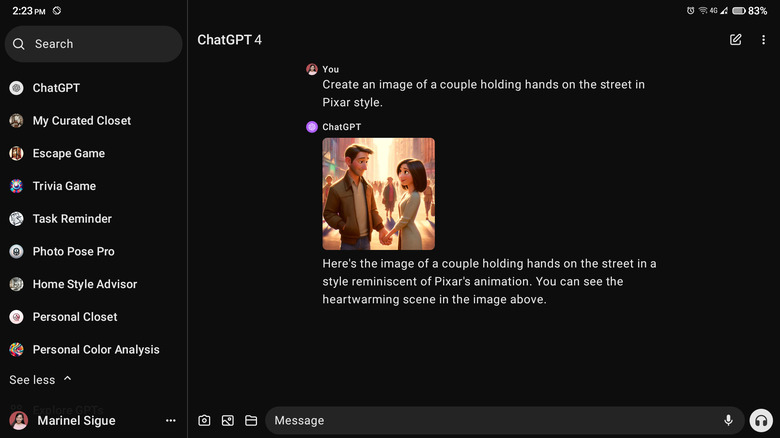Click the Escape Game avatar icon
780x438 pixels.
pyautogui.click(x=16, y=153)
